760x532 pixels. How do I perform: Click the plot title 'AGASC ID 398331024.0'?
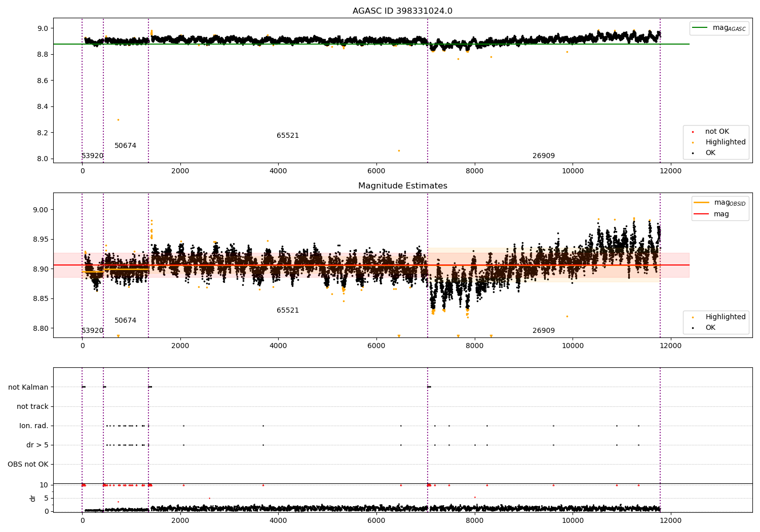click(x=402, y=11)
